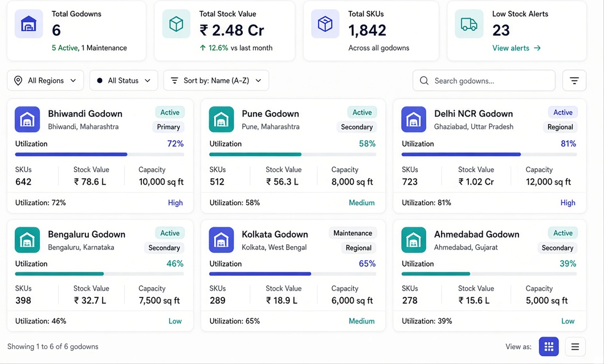Screen dimensions: 604x364
Task: Click the Delhi NCR utilization progress bar
Action: 489,154
